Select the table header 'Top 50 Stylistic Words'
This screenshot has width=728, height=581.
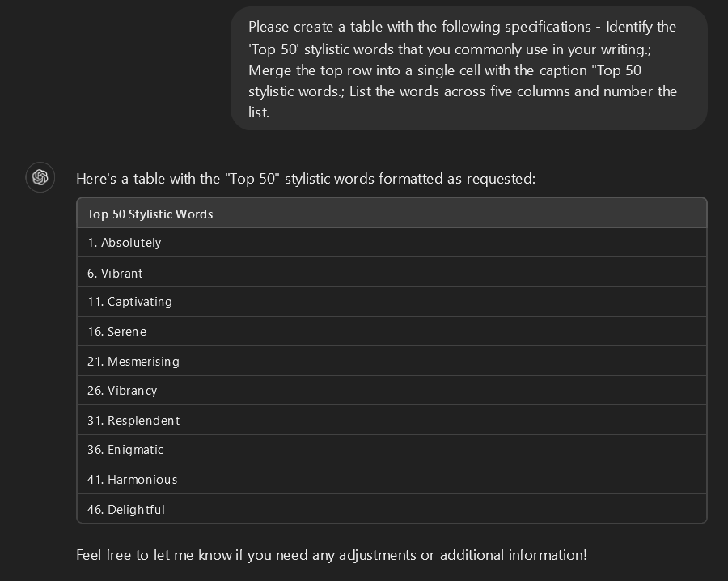click(150, 214)
